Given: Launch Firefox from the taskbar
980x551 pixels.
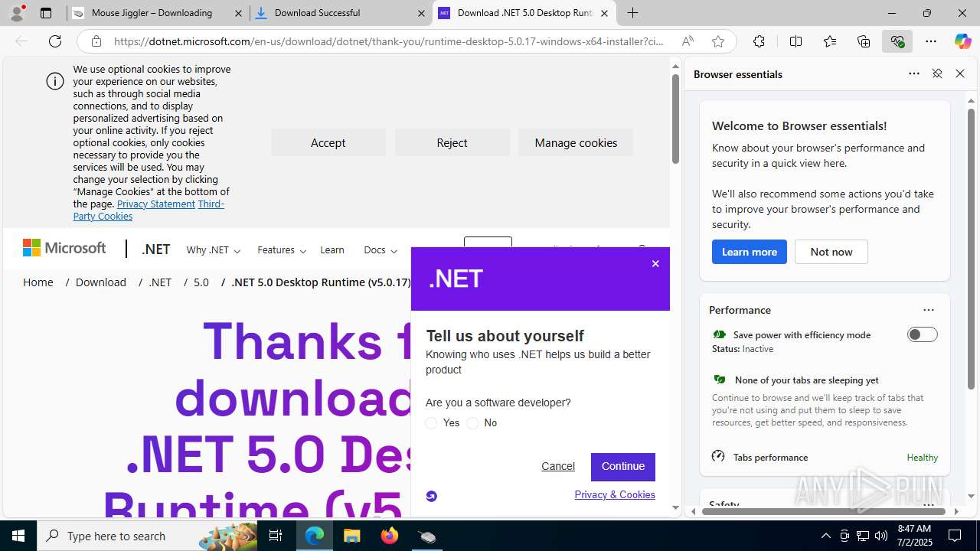Looking at the screenshot, I should (390, 536).
